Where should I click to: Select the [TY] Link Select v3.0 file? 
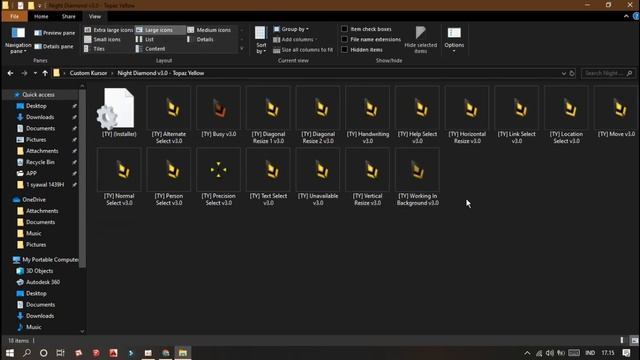click(x=517, y=115)
